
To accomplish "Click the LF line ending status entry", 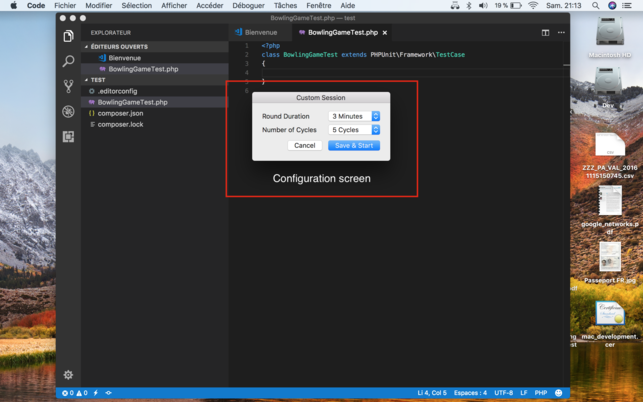I will [x=524, y=393].
